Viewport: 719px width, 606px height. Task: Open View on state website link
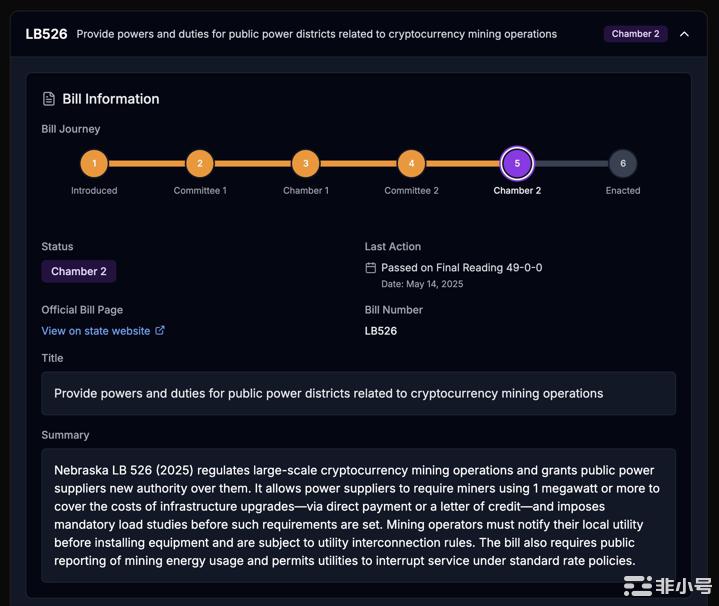[x=96, y=331]
